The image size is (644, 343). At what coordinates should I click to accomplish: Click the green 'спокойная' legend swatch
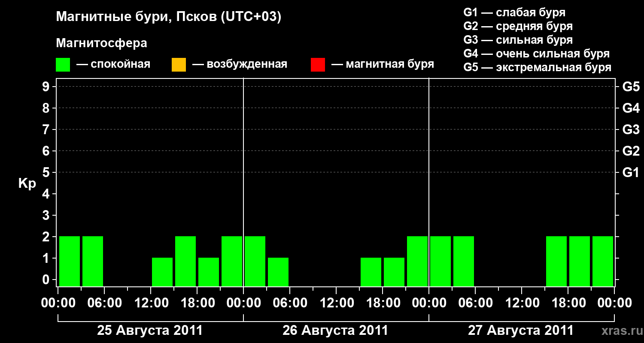pos(63,65)
